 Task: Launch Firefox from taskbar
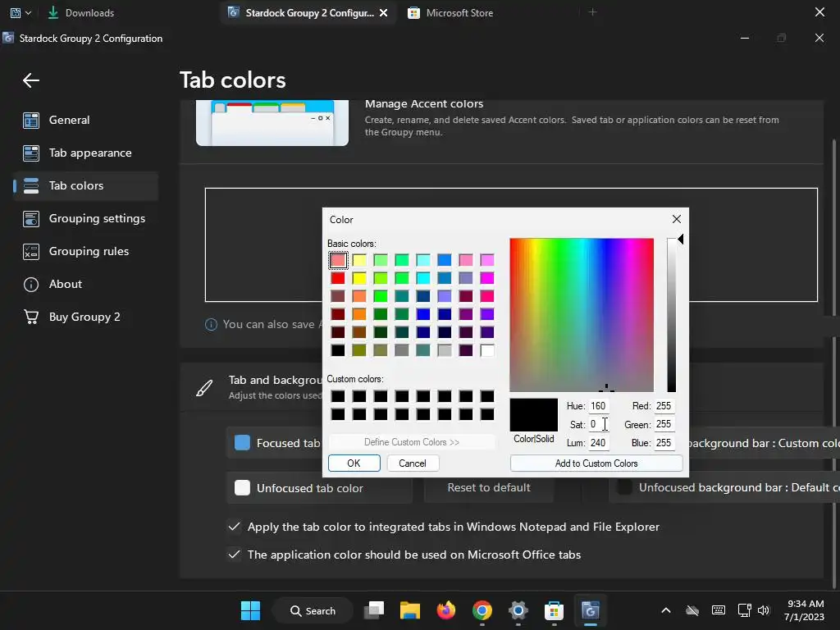(x=445, y=610)
